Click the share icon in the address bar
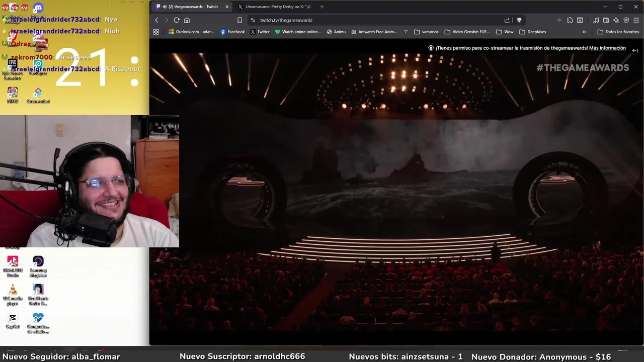The height and width of the screenshot is (362, 644). click(507, 20)
